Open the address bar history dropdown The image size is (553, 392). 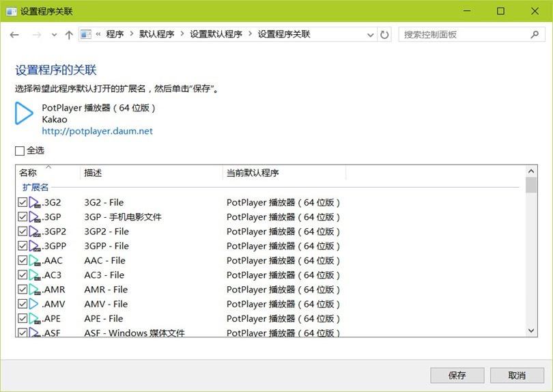tap(371, 34)
